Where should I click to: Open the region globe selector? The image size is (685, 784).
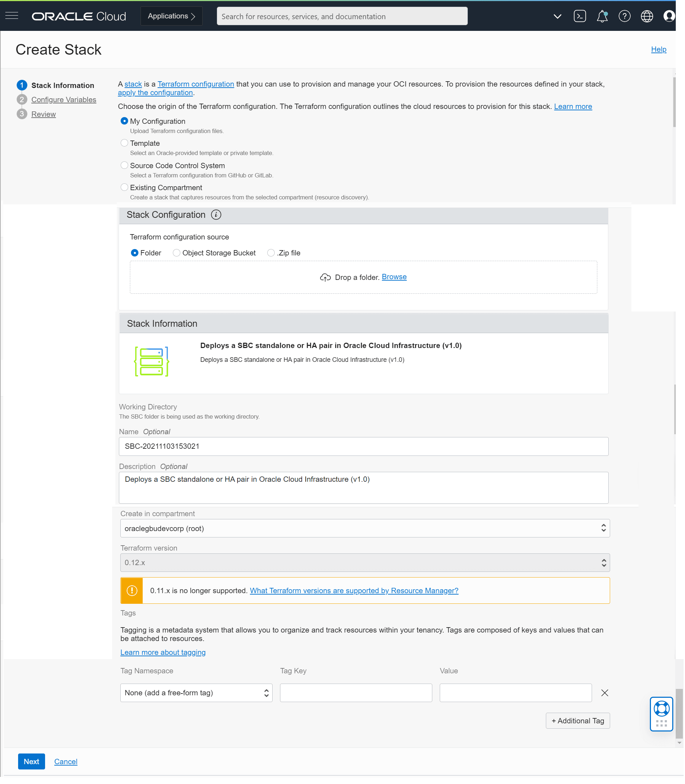pyautogui.click(x=646, y=16)
